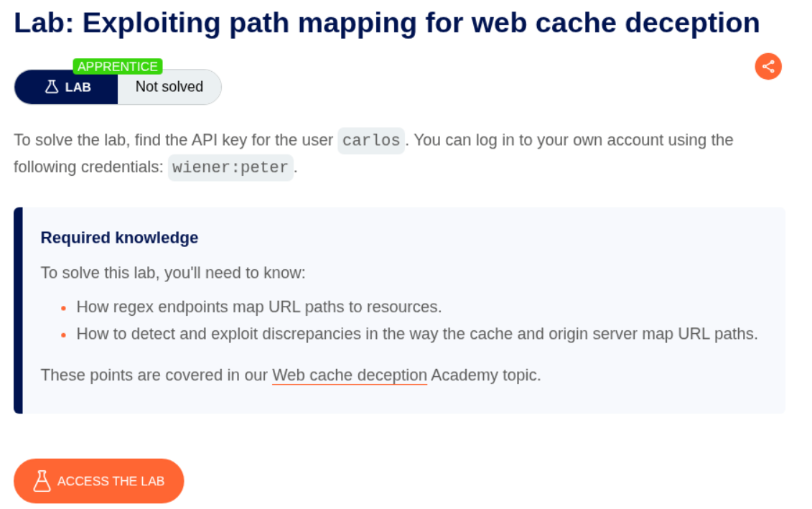This screenshot has height=509, width=812.
Task: Click the orange bullet before detect and exploit
Action: [x=64, y=335]
